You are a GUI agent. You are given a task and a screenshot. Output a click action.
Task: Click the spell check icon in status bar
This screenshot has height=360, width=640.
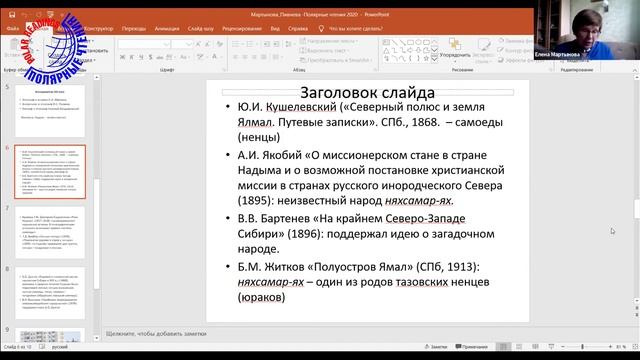pos(42,347)
